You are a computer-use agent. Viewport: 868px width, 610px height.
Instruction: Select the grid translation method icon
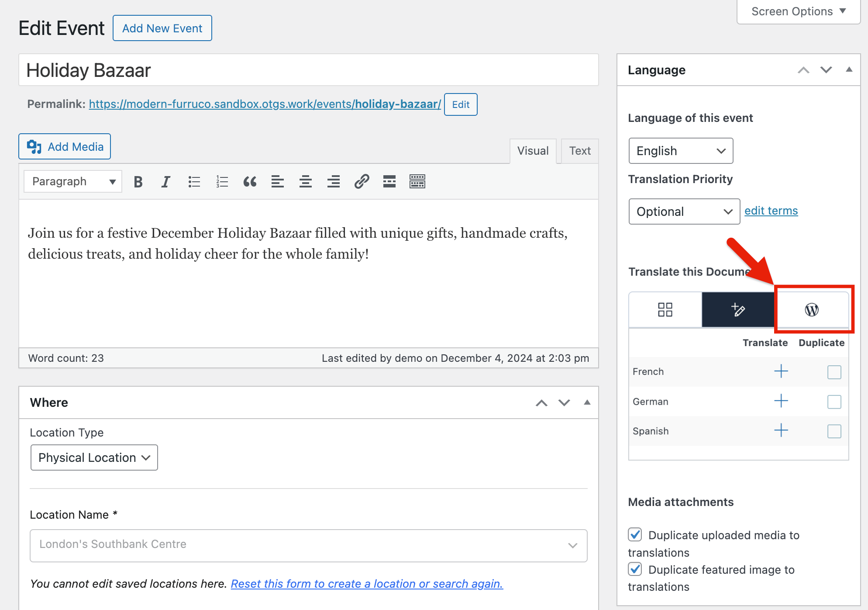click(x=665, y=310)
